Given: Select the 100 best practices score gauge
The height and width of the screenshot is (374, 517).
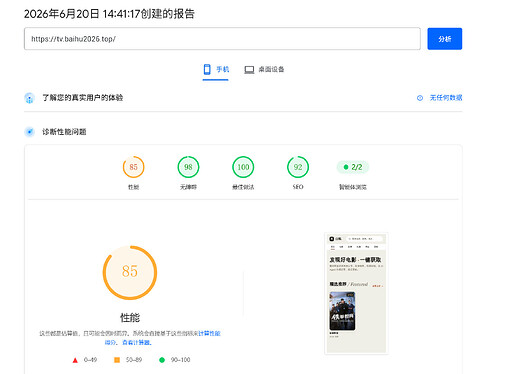Looking at the screenshot, I should [243, 167].
